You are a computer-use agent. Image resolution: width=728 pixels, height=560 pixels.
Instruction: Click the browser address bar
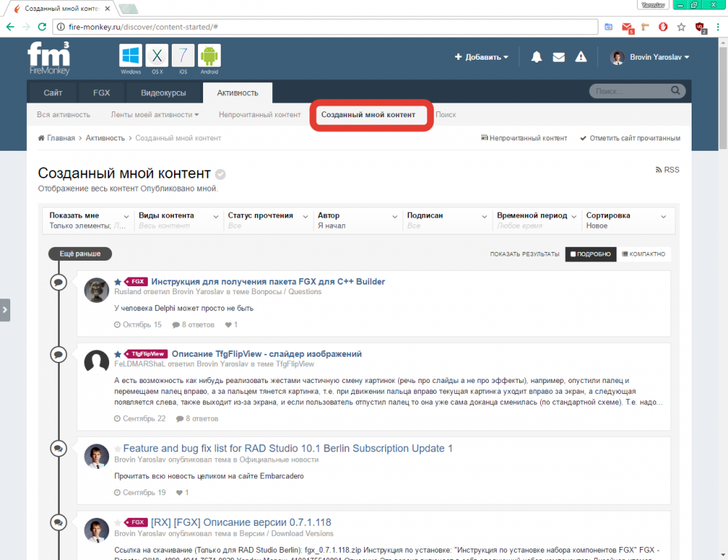click(x=325, y=27)
